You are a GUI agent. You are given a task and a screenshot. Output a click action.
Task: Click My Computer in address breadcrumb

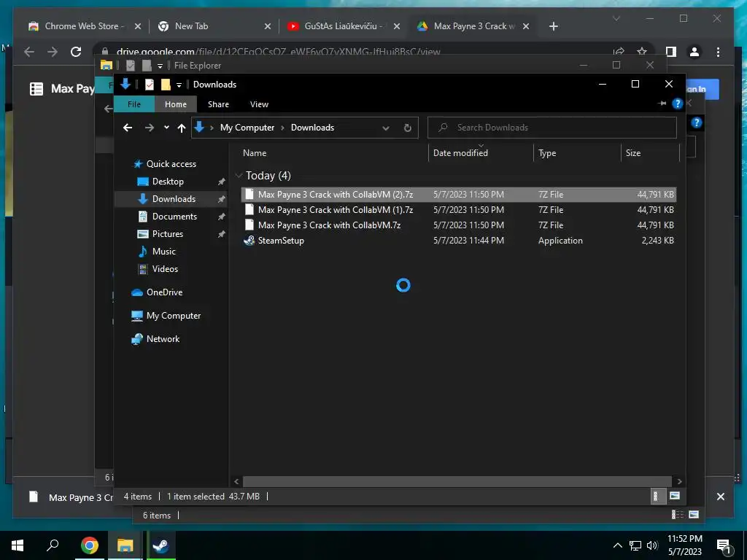point(247,128)
